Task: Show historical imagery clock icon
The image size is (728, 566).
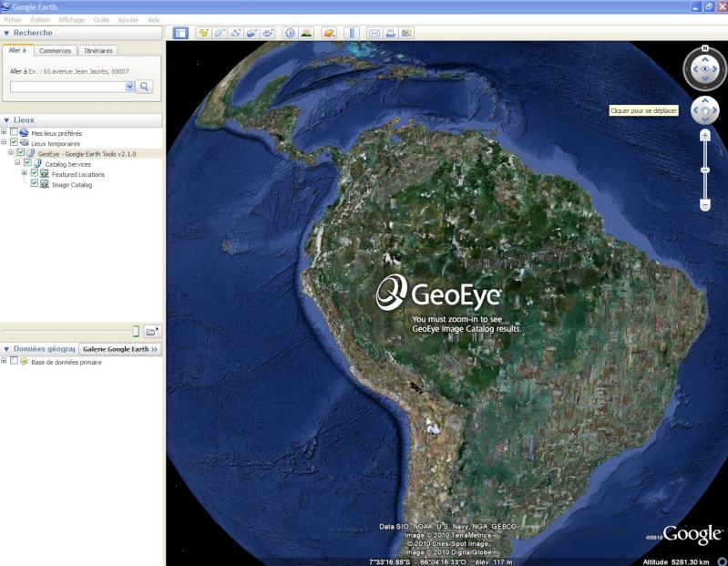Action: click(290, 33)
